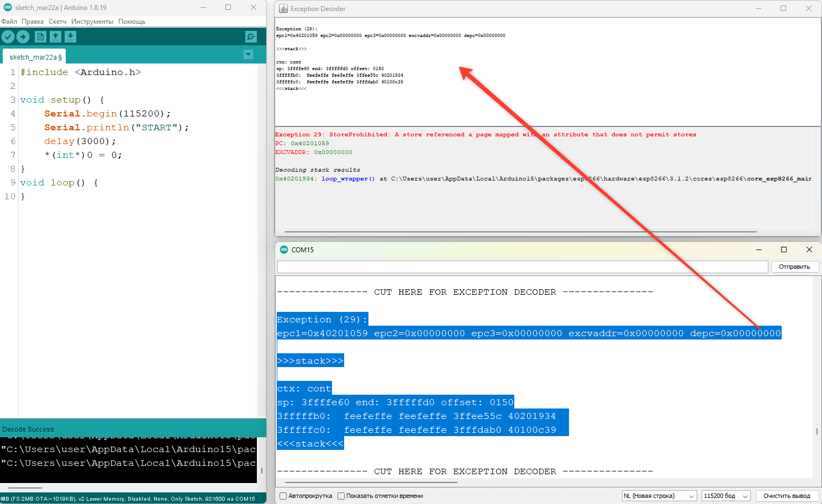Select the sketch_mar22a tab

click(x=34, y=57)
